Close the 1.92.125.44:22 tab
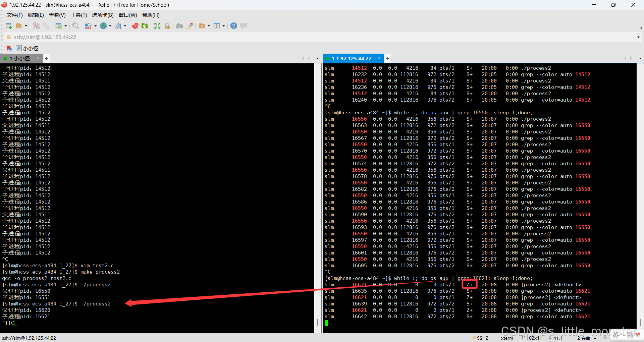Image resolution: width=644 pixels, height=342 pixels. (x=379, y=58)
